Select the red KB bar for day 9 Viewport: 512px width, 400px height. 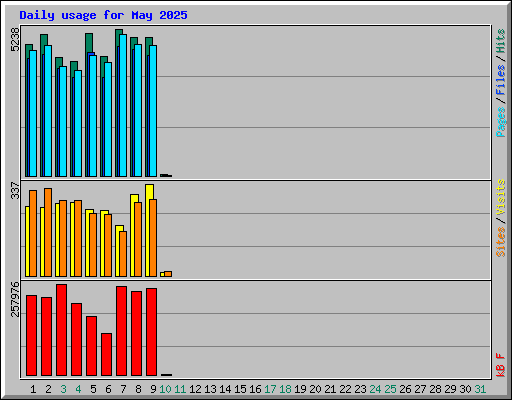coord(151,332)
